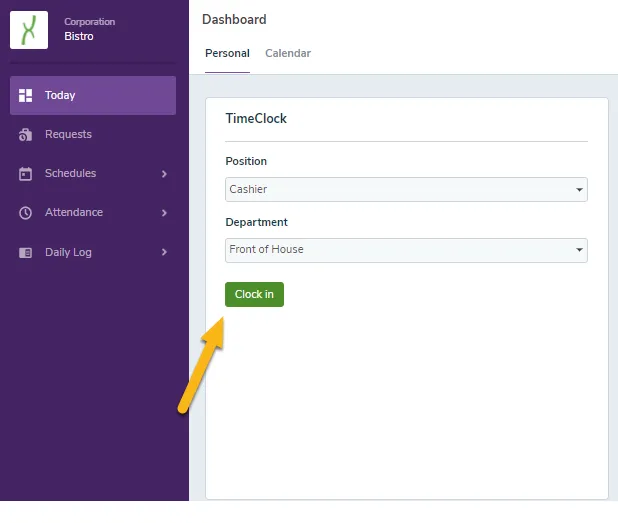The image size is (618, 523).
Task: Open the Position dropdown showing Cashier
Action: point(406,190)
